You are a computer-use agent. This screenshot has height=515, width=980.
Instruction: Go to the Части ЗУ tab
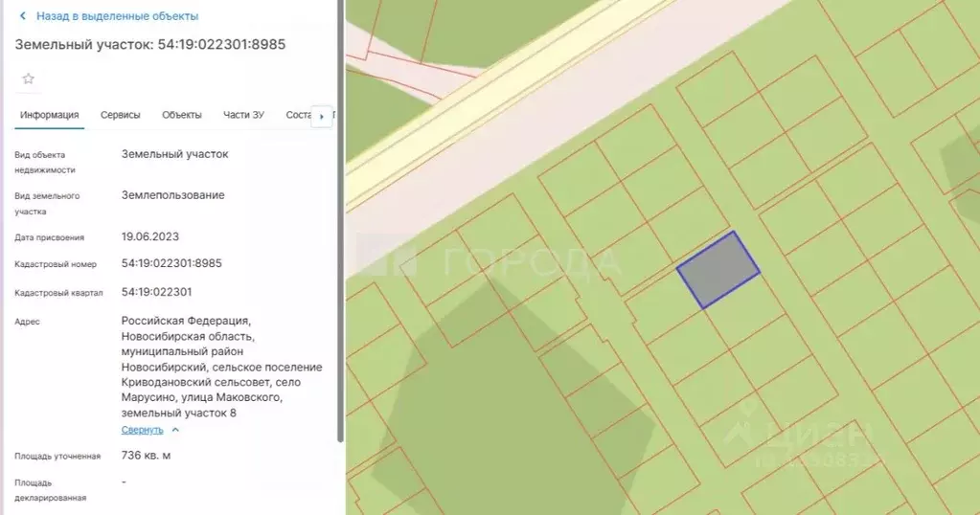(x=243, y=115)
